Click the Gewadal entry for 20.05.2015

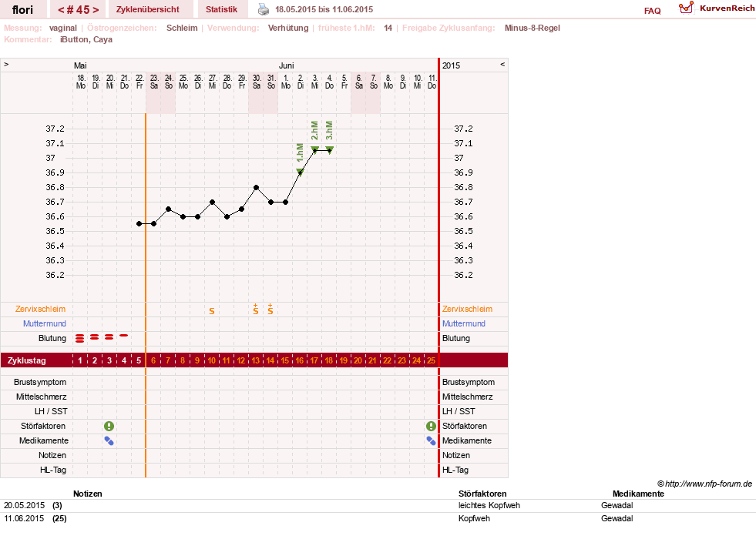point(617,505)
